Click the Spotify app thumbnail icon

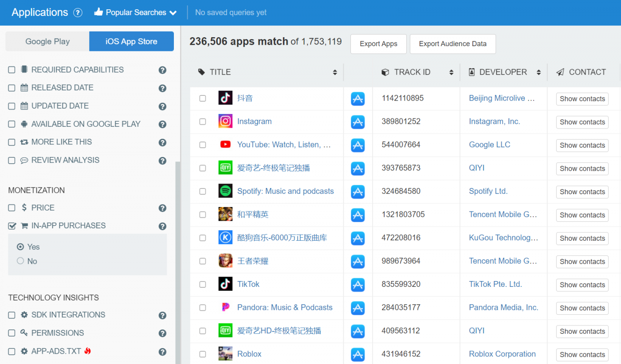[225, 191]
